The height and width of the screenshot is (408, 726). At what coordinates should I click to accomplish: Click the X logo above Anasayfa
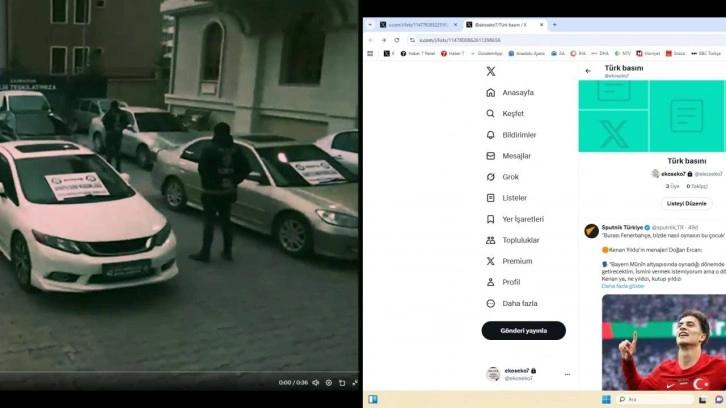(490, 70)
